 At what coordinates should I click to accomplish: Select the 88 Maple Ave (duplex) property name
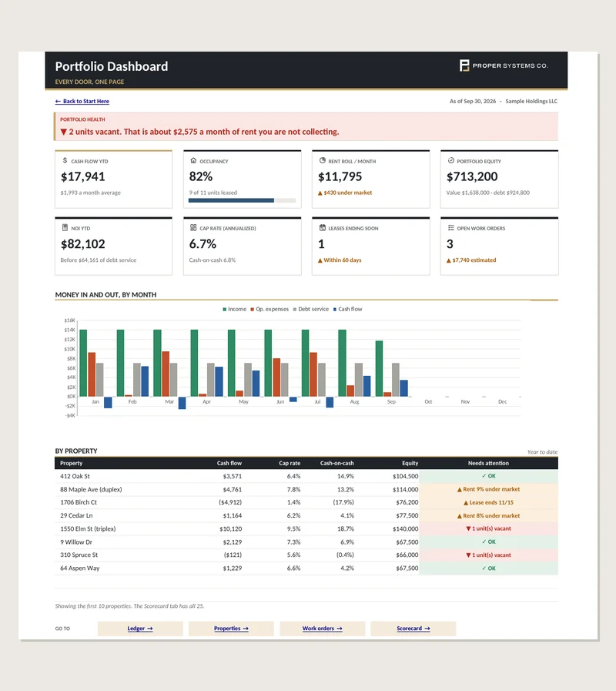(x=91, y=490)
